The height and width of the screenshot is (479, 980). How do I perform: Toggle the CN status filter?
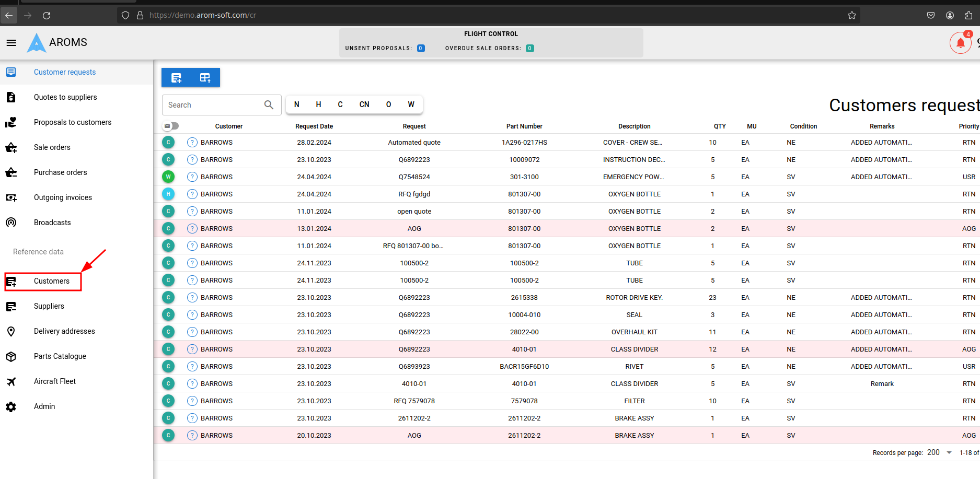(364, 104)
